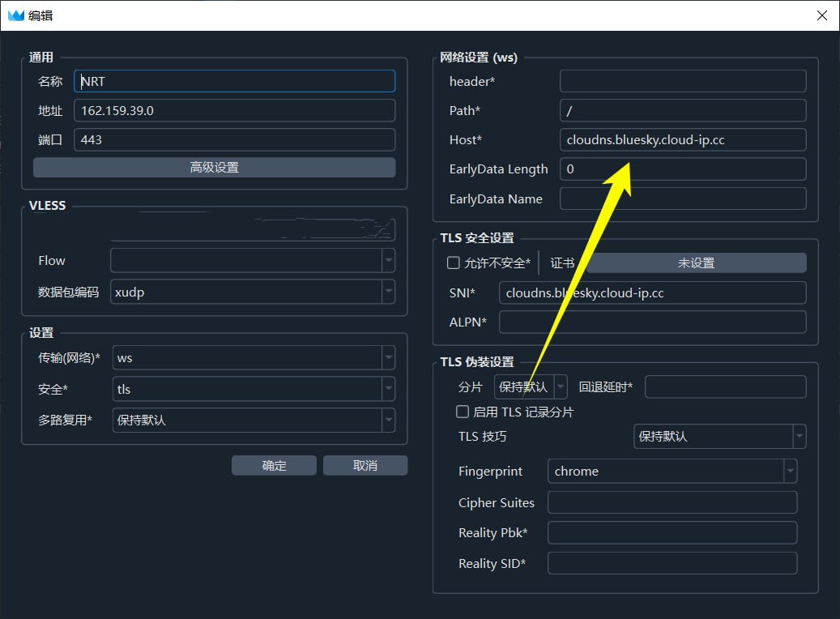
Task: Open 高级设置 advanced settings
Action: click(x=215, y=167)
